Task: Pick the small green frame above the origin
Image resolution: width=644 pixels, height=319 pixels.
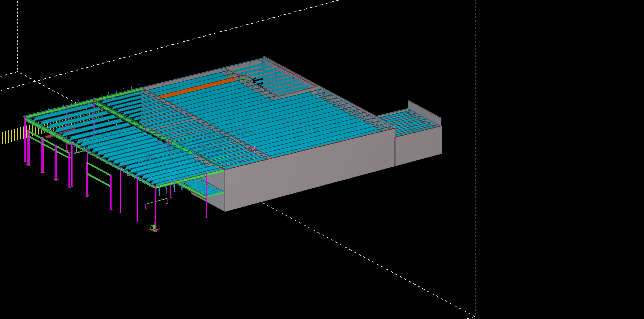Action: (156, 202)
